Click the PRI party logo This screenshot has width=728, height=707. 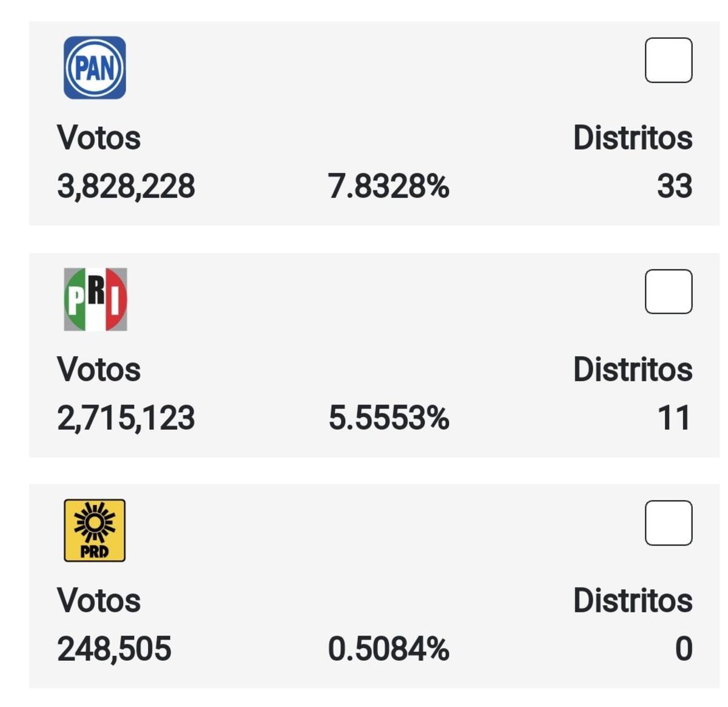[x=95, y=299]
